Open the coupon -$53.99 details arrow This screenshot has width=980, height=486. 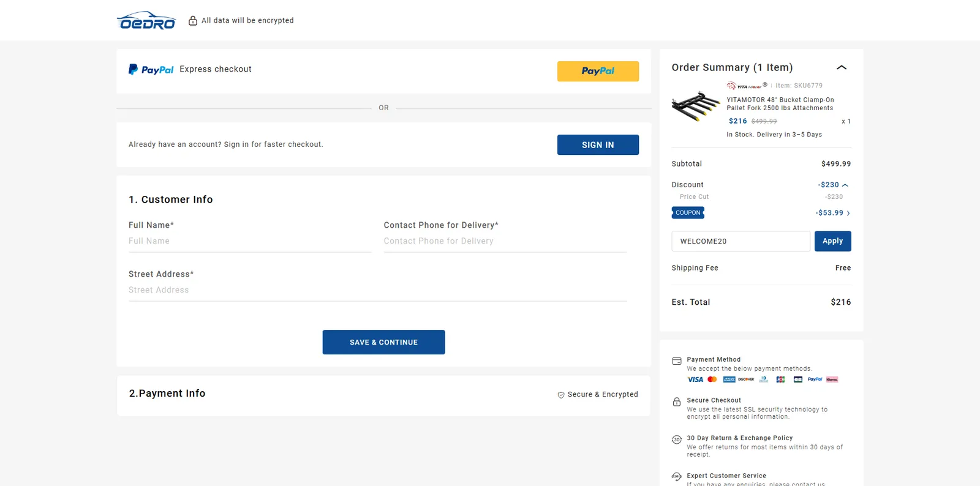pos(848,213)
